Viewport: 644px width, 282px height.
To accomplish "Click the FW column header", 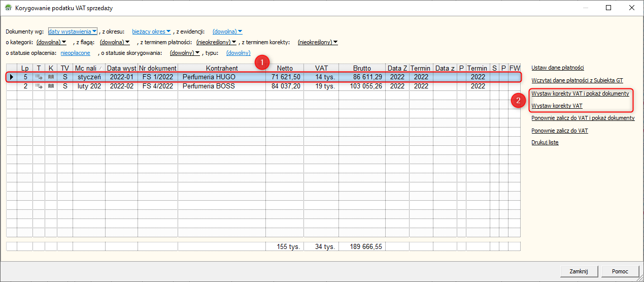I will click(515, 68).
